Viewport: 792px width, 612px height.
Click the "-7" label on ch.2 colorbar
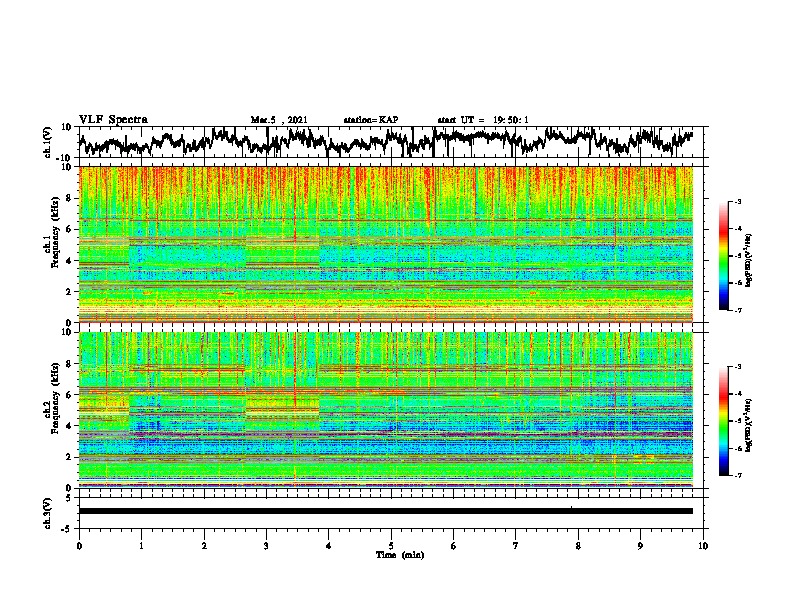coord(738,475)
